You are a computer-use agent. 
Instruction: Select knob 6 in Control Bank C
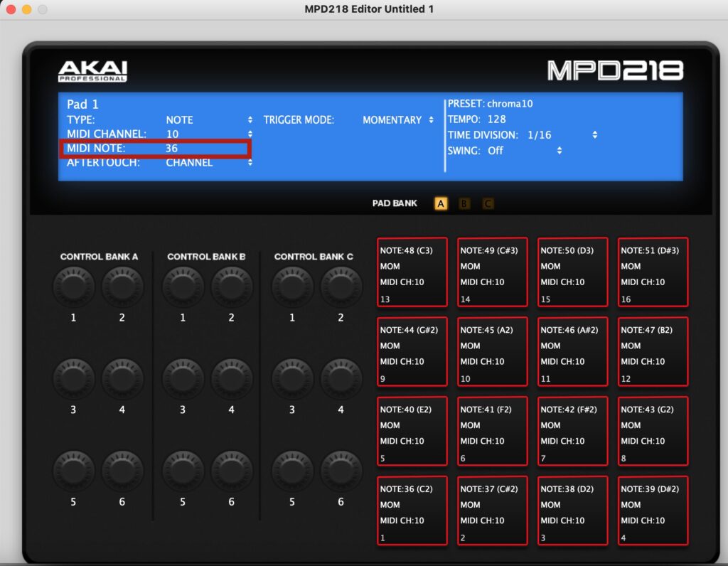(x=341, y=470)
